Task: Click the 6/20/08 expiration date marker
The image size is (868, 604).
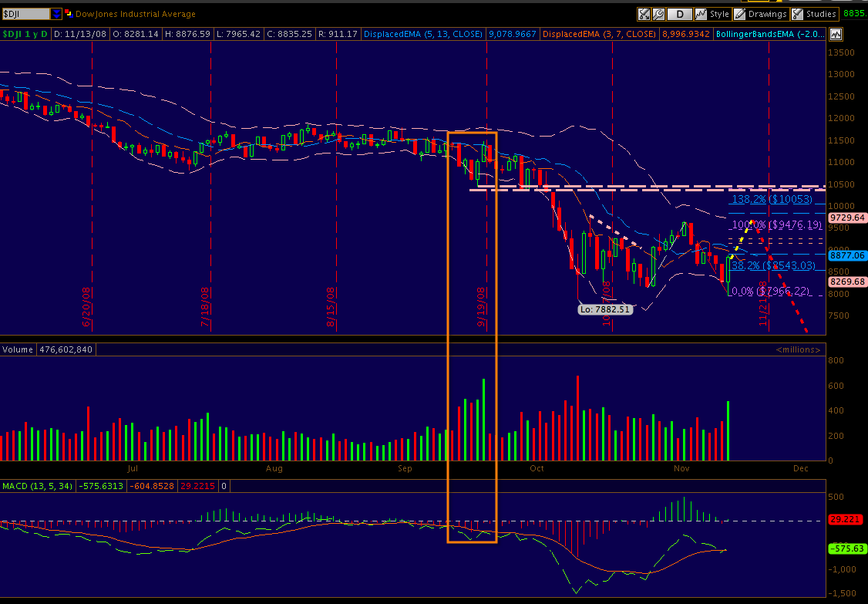Action: coord(86,307)
